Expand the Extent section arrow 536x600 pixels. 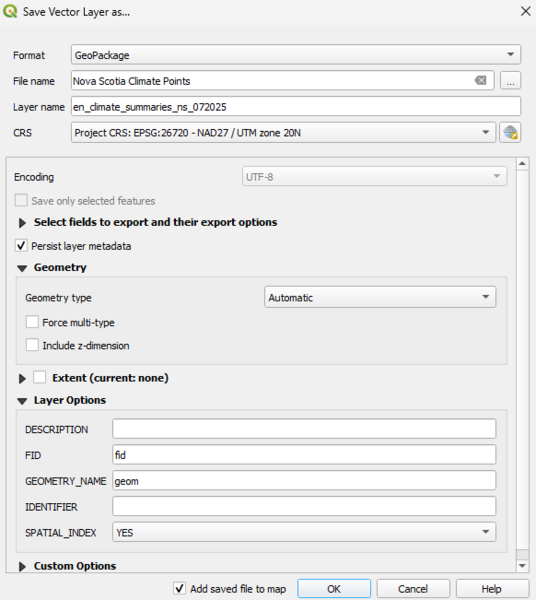(x=22, y=378)
